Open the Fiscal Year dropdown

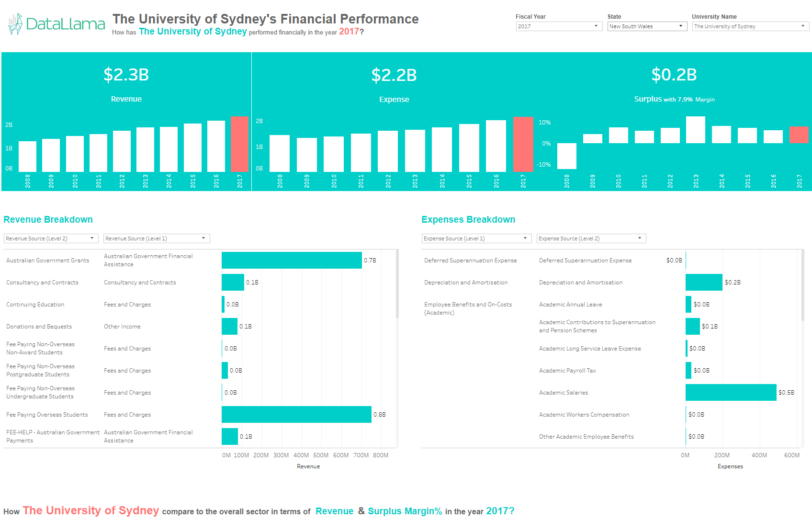pyautogui.click(x=559, y=26)
